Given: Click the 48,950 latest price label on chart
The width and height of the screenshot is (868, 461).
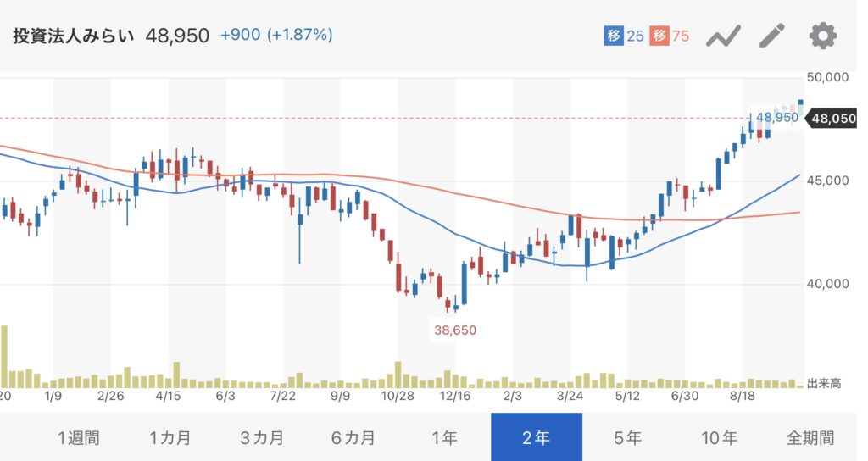Looking at the screenshot, I should click(776, 118).
